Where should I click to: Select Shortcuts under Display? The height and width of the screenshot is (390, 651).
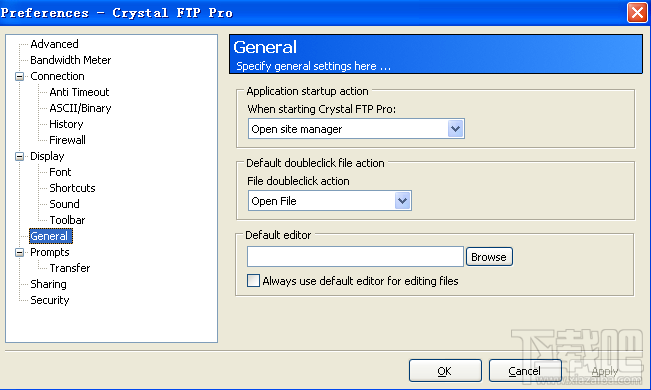pos(72,188)
